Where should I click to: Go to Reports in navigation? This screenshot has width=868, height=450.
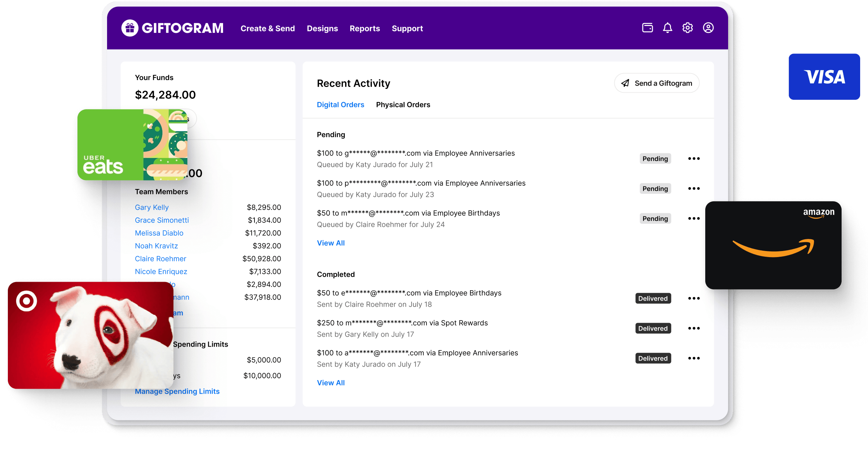pyautogui.click(x=364, y=29)
